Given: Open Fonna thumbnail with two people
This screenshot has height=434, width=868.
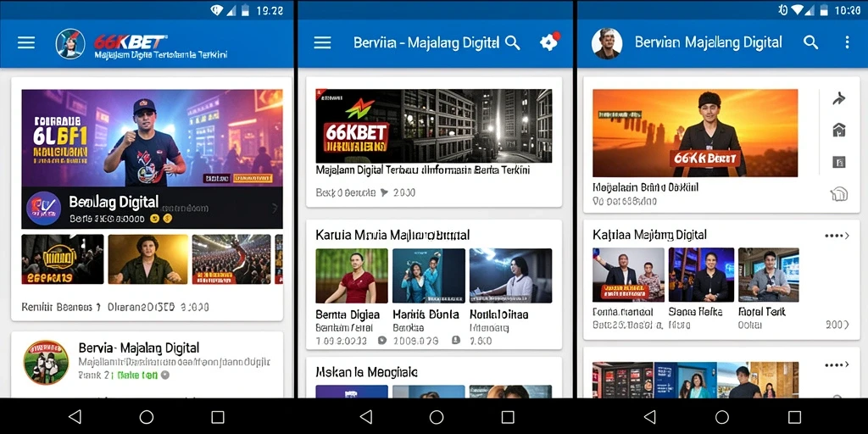Looking at the screenshot, I should tap(628, 275).
